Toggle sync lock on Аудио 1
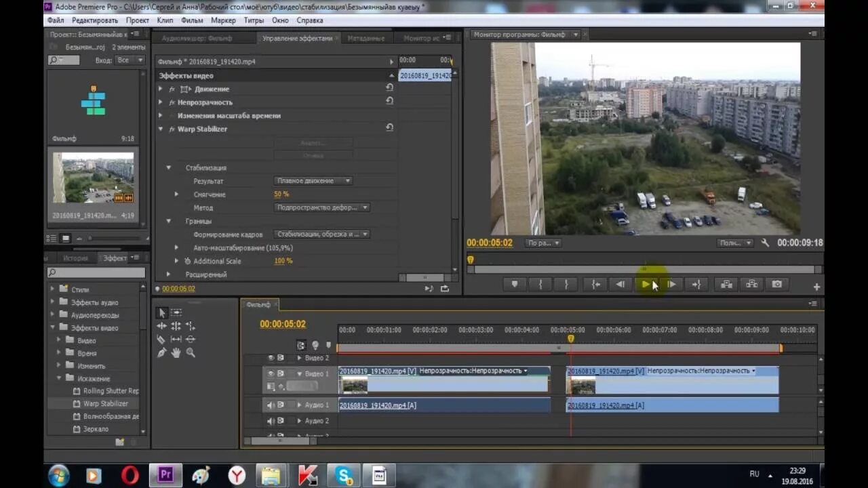Image resolution: width=868 pixels, height=488 pixels. (x=281, y=405)
